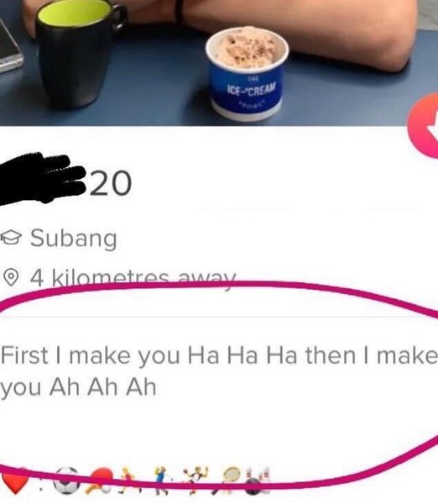Click the soccer ball emoji
Image resolution: width=438 pixels, height=504 pixels.
coord(66,481)
